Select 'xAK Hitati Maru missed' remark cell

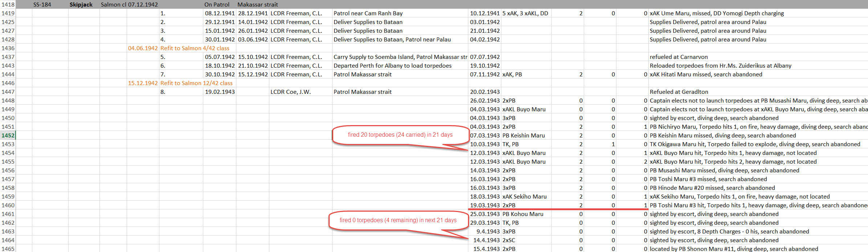coord(706,74)
